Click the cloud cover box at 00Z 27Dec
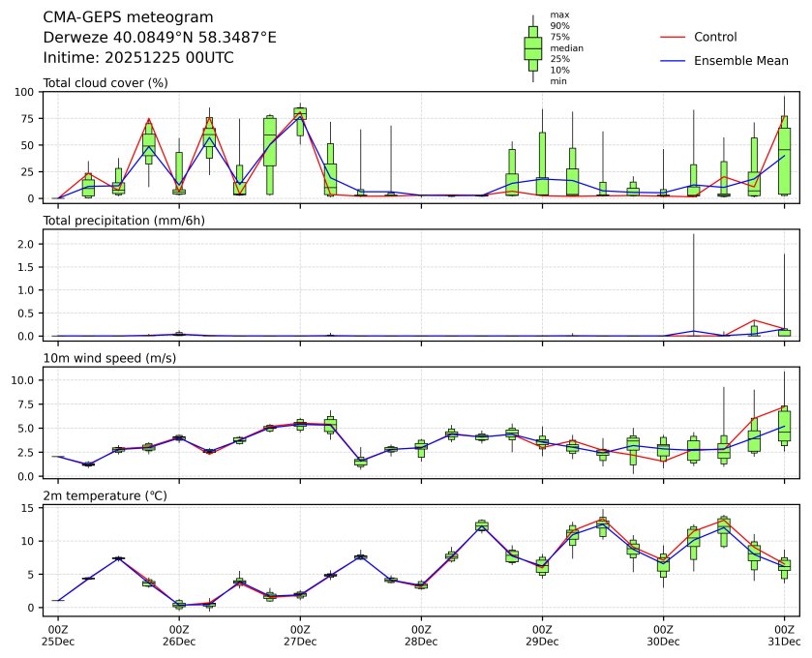 [300, 113]
